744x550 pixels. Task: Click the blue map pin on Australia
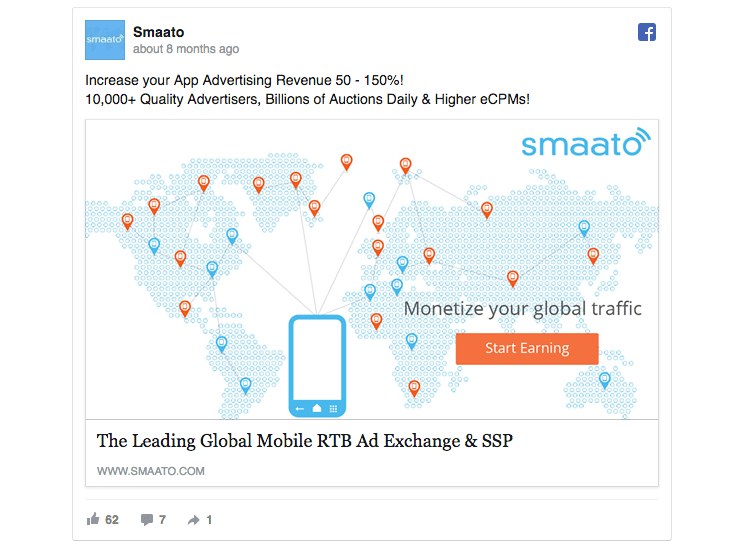604,380
